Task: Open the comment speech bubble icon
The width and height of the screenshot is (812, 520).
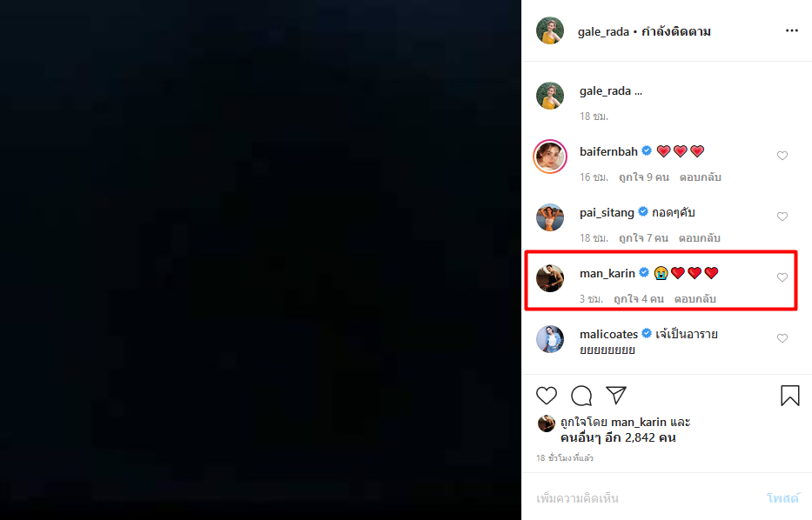Action: pyautogui.click(x=581, y=396)
